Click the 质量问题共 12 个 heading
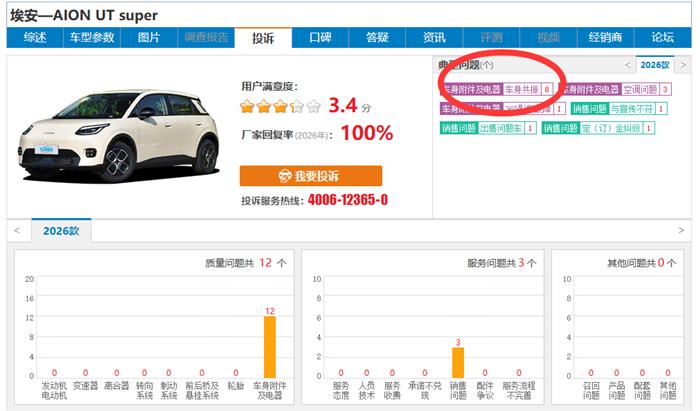The height and width of the screenshot is (411, 700). [246, 263]
